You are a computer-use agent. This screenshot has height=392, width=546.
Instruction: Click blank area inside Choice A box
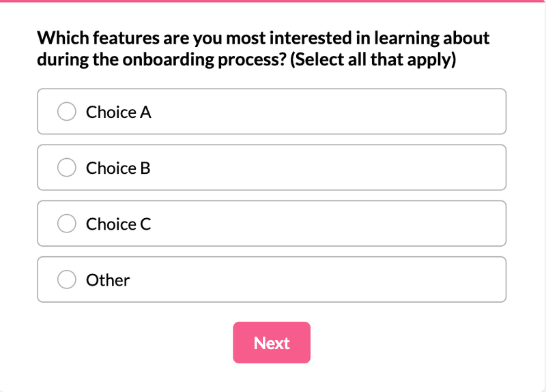(x=328, y=112)
